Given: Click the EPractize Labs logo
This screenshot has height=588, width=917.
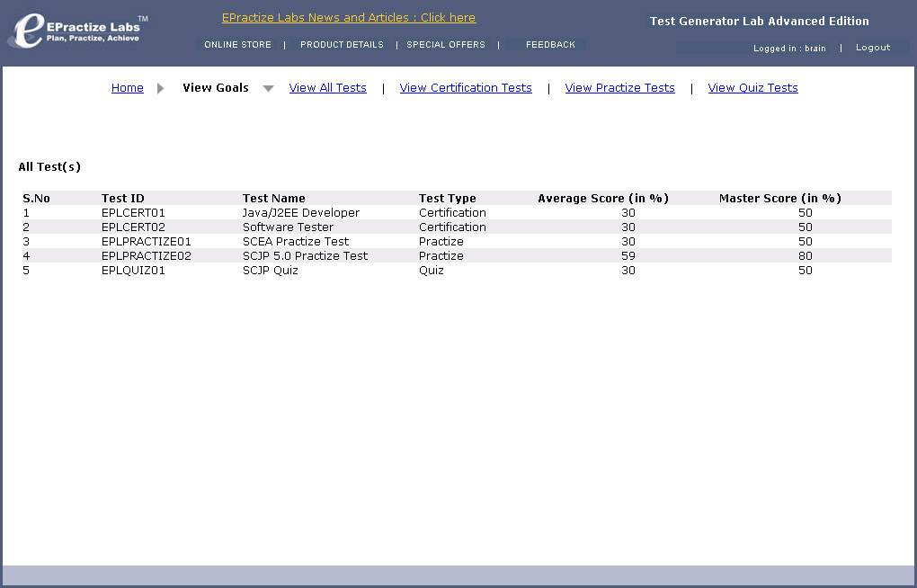Looking at the screenshot, I should click(x=76, y=31).
